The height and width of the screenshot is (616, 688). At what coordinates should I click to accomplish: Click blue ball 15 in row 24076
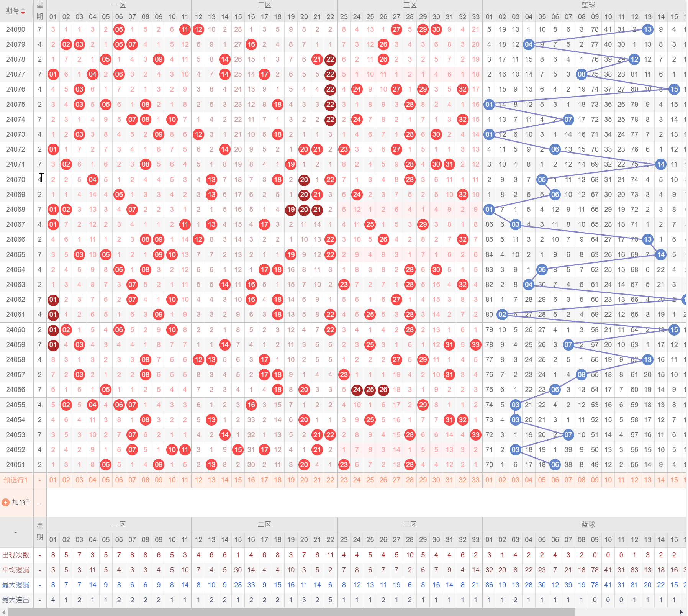[x=674, y=89]
